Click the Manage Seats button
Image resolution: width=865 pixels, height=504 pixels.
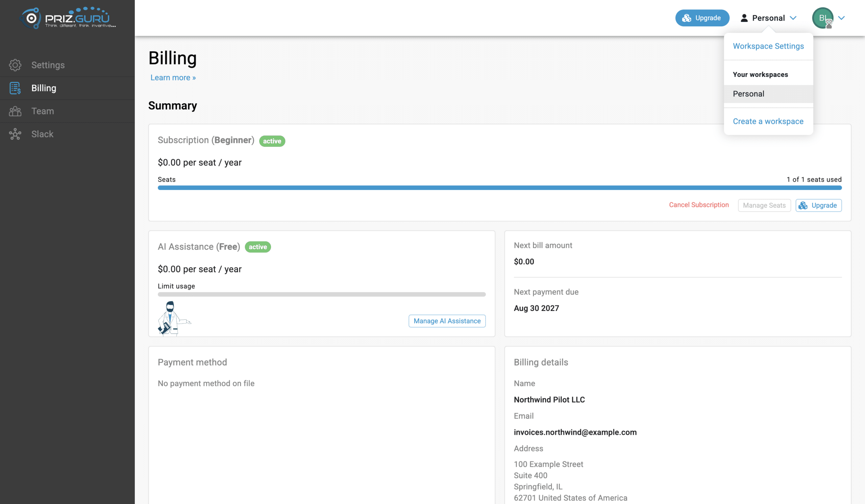(x=764, y=205)
